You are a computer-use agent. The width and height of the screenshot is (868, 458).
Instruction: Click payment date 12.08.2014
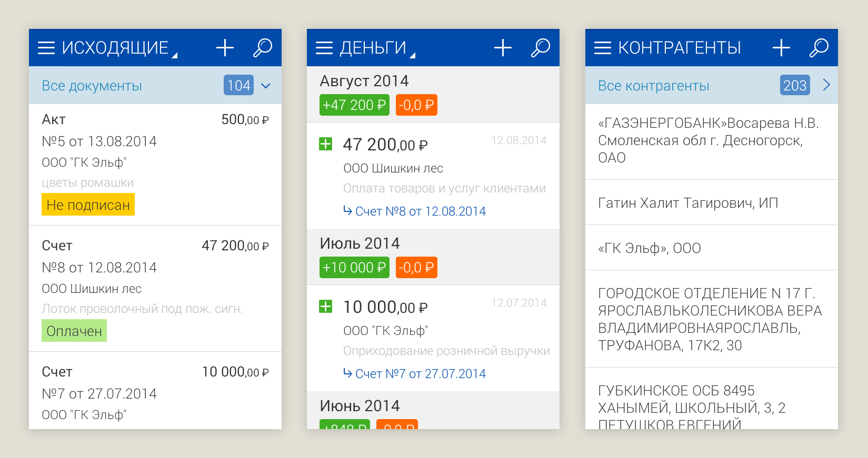tap(519, 140)
